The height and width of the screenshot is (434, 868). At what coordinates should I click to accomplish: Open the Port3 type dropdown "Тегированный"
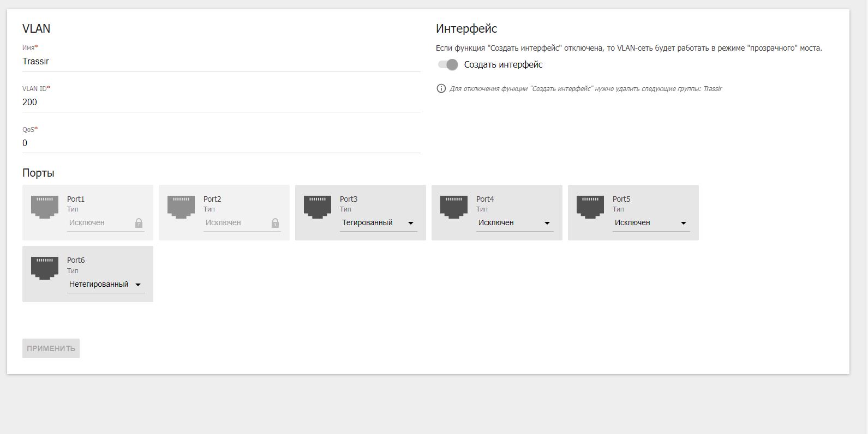(378, 223)
